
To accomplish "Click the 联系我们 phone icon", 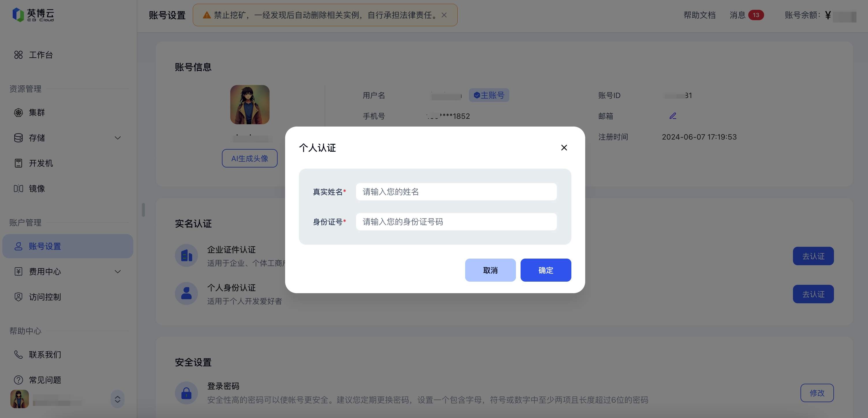I will (18, 354).
